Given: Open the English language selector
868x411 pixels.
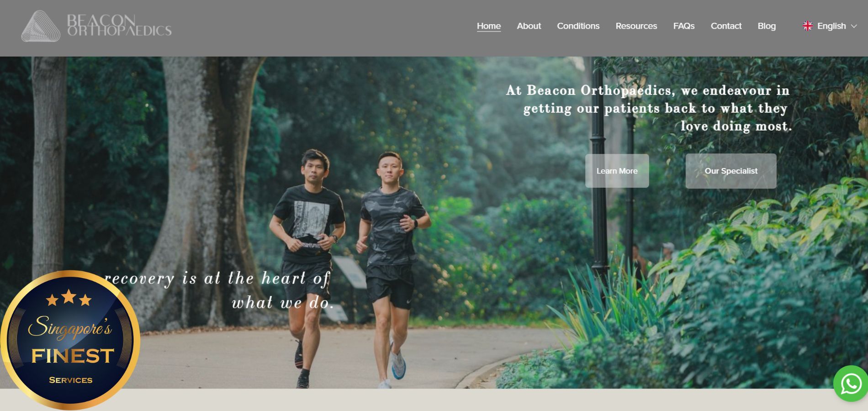Looking at the screenshot, I should pos(830,26).
